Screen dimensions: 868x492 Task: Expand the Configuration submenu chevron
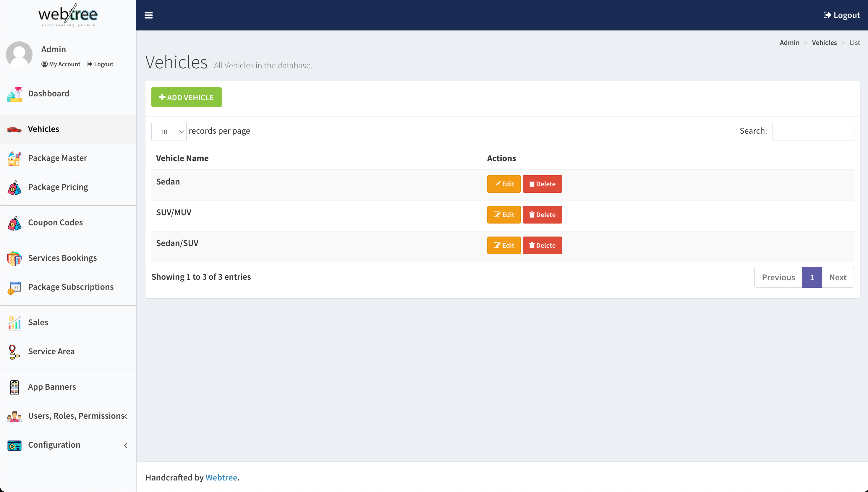click(x=126, y=446)
